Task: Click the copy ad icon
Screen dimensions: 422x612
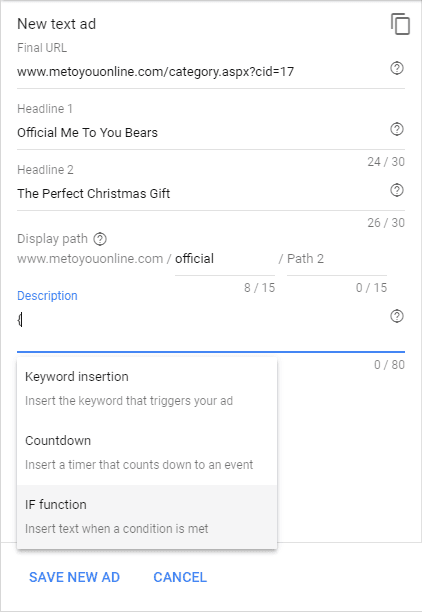Action: click(x=400, y=24)
